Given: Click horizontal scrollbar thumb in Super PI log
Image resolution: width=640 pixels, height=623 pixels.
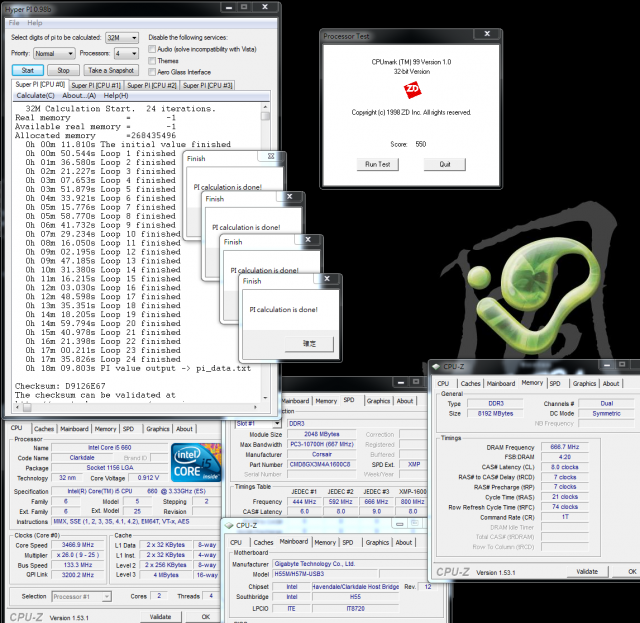Looking at the screenshot, I should 27,407.
